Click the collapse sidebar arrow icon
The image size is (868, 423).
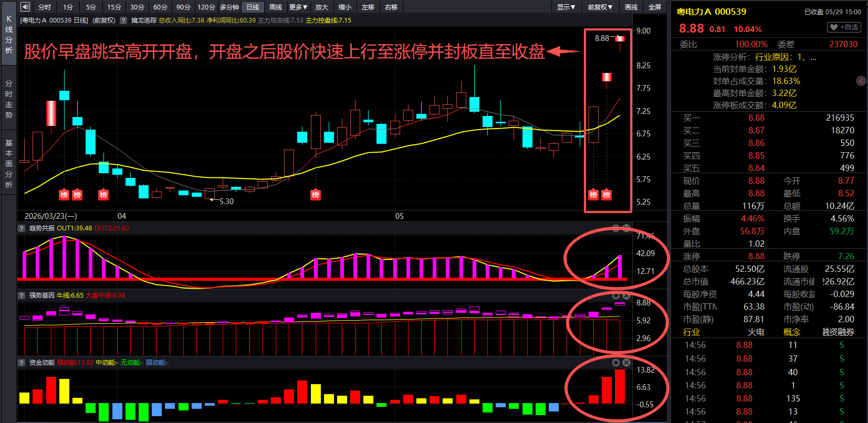(x=25, y=7)
